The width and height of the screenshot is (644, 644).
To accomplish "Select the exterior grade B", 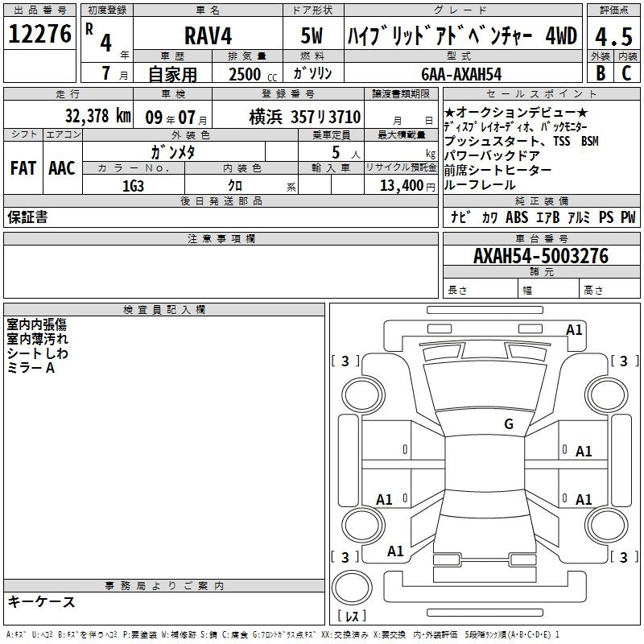I will pyautogui.click(x=600, y=73).
